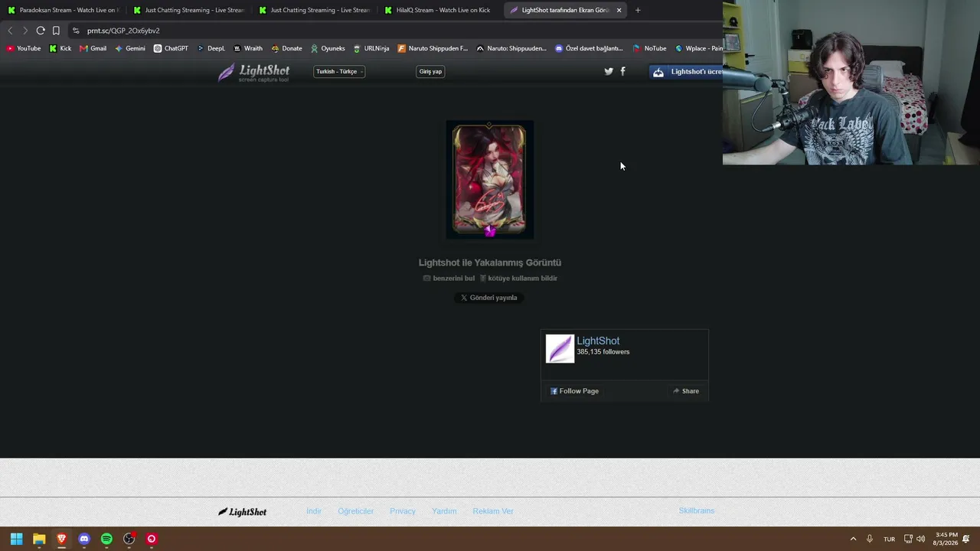This screenshot has width=980, height=551.
Task: Open the URLNinja bookmark
Action: pos(371,48)
